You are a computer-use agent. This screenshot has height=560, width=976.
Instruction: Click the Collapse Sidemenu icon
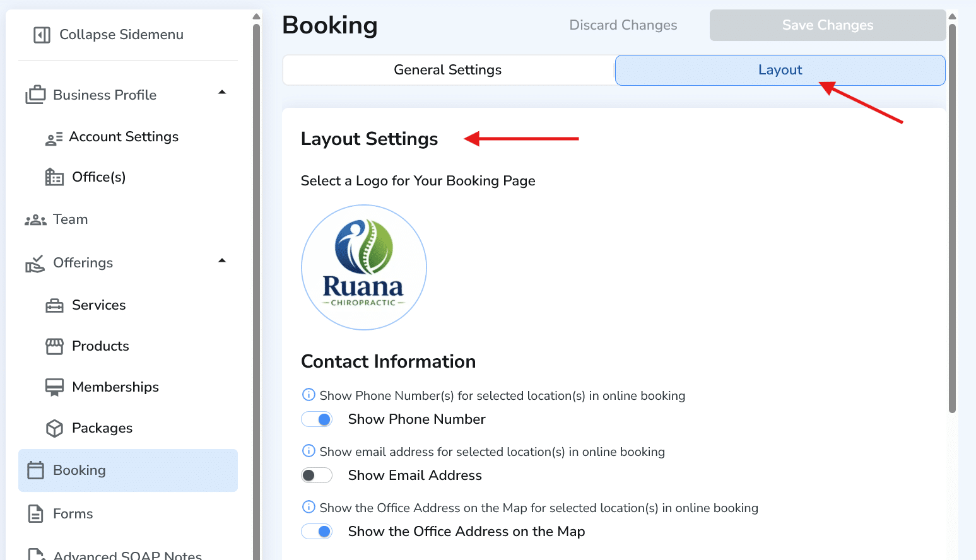(x=42, y=35)
